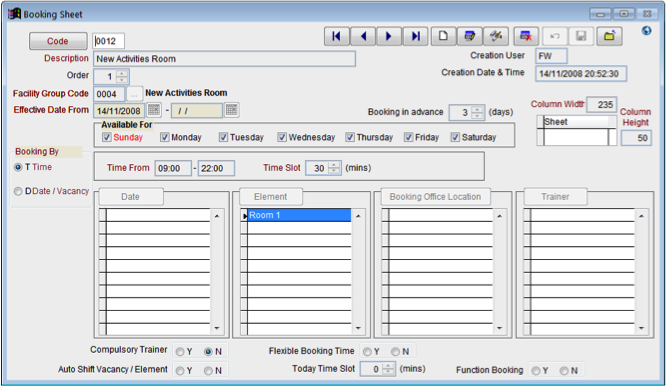Set Auto Shift Vacancy / Element to Y

tap(180, 371)
